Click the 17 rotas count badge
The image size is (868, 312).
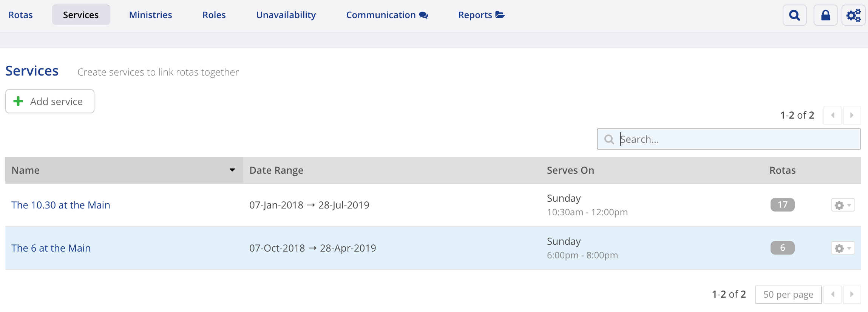pyautogui.click(x=782, y=205)
